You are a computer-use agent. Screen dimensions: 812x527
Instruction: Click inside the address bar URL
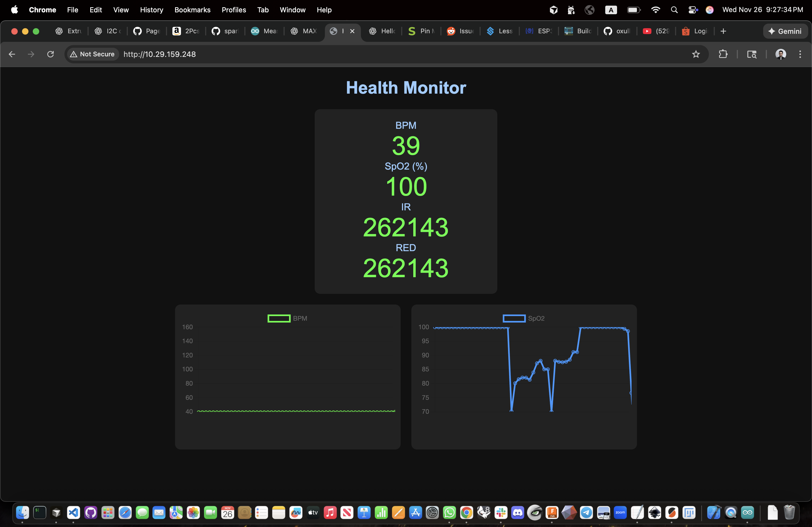pos(159,54)
